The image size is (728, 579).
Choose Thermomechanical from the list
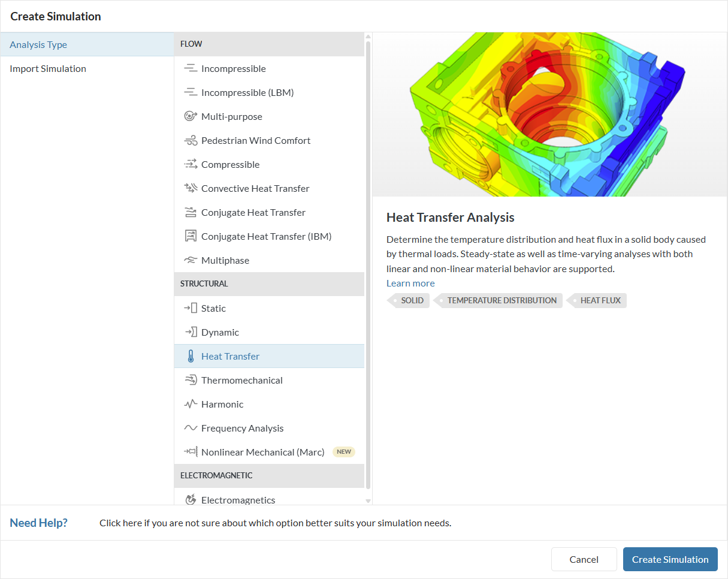[241, 380]
